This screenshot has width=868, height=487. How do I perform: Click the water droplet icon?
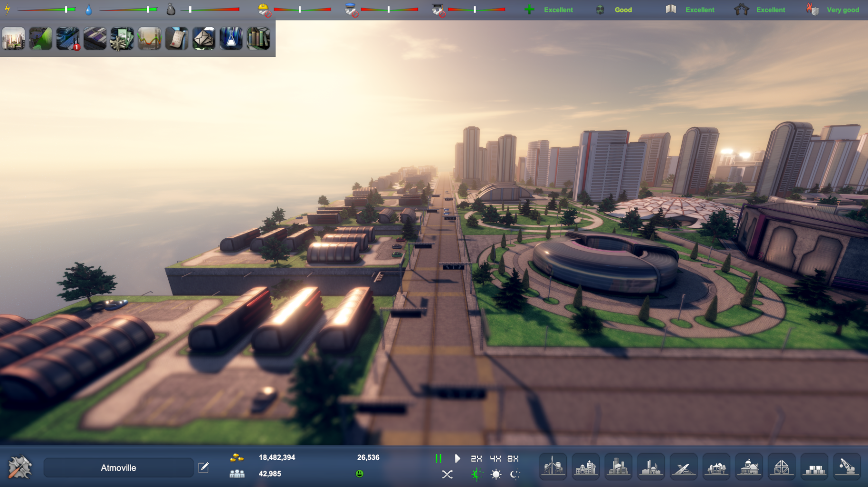pos(88,9)
